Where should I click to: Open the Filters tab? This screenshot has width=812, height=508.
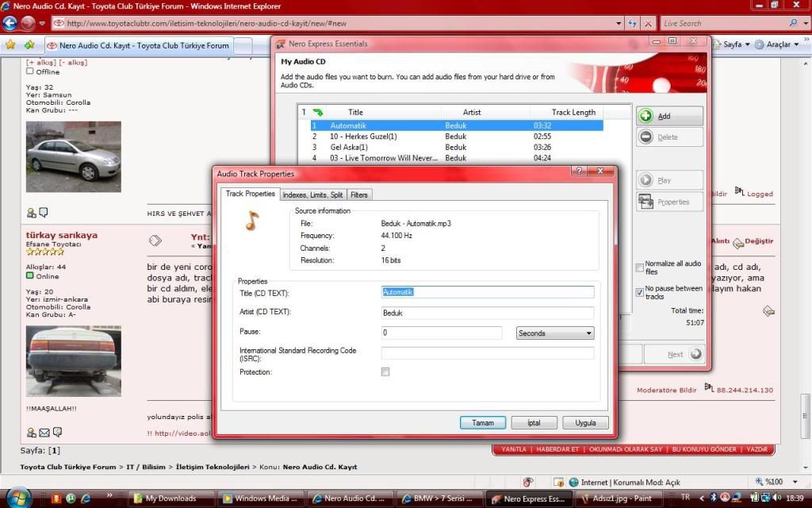[x=359, y=194]
